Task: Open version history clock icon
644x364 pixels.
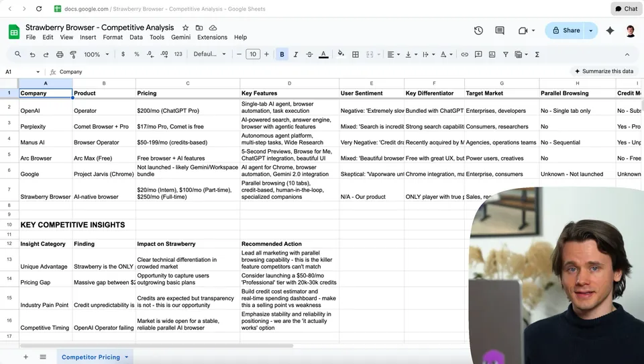Action: [478, 30]
